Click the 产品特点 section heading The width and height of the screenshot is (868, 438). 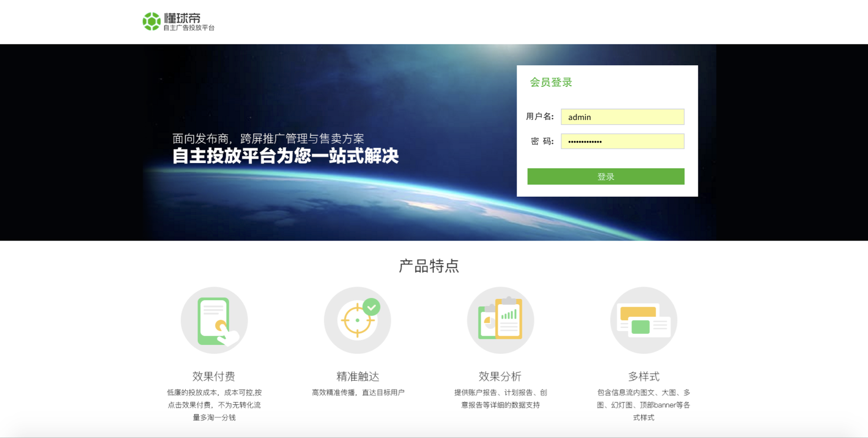(429, 266)
